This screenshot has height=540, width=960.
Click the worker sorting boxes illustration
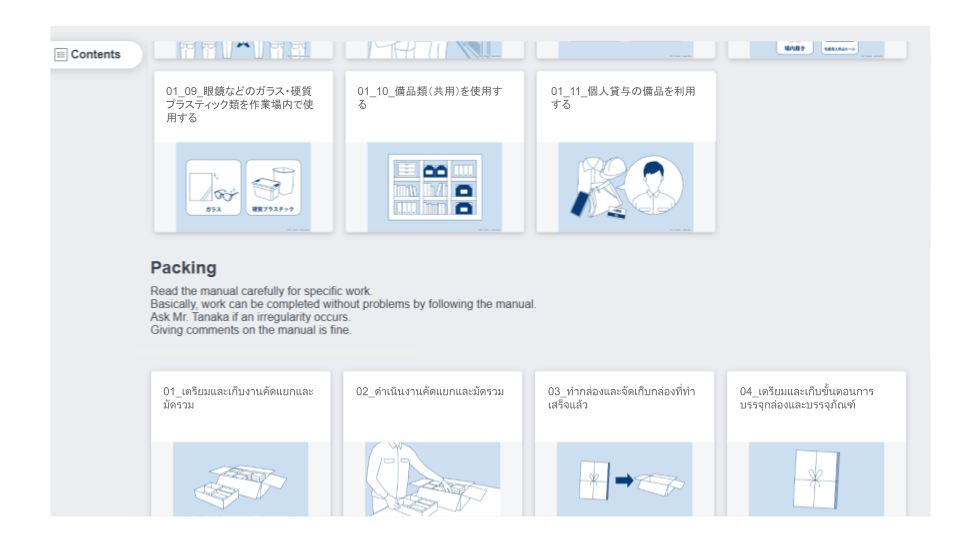click(432, 479)
